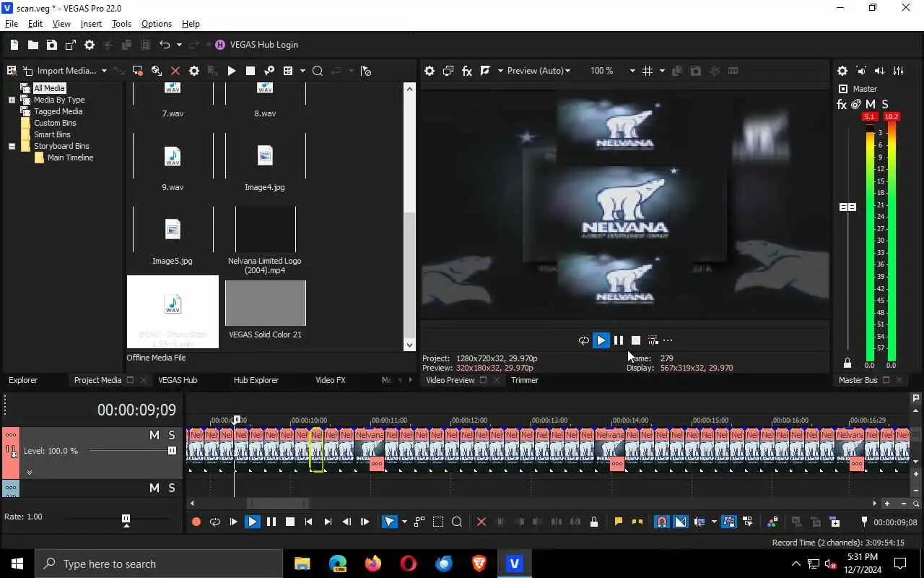
Task: Go to start of project
Action: coord(309,522)
